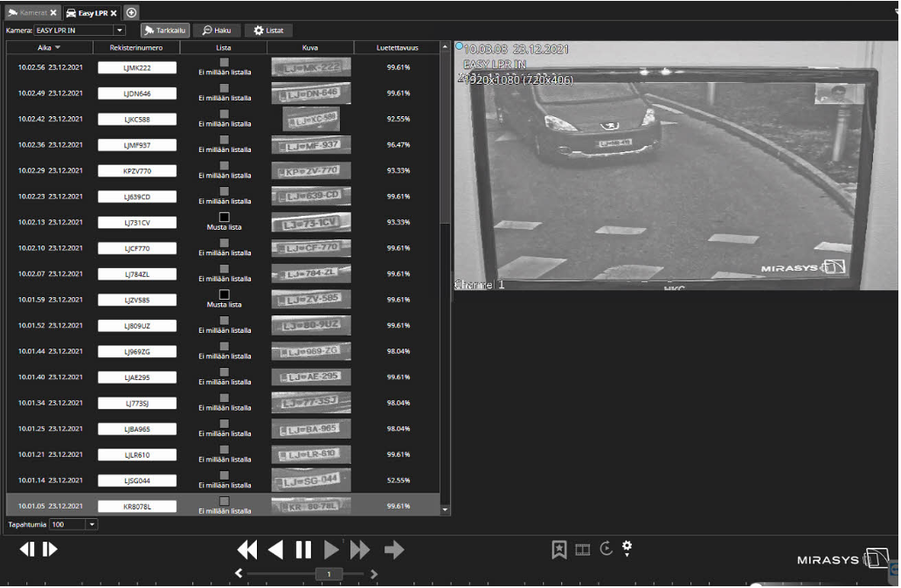Click the Haku search button
Image resolution: width=901 pixels, height=588 pixels.
[x=216, y=31]
